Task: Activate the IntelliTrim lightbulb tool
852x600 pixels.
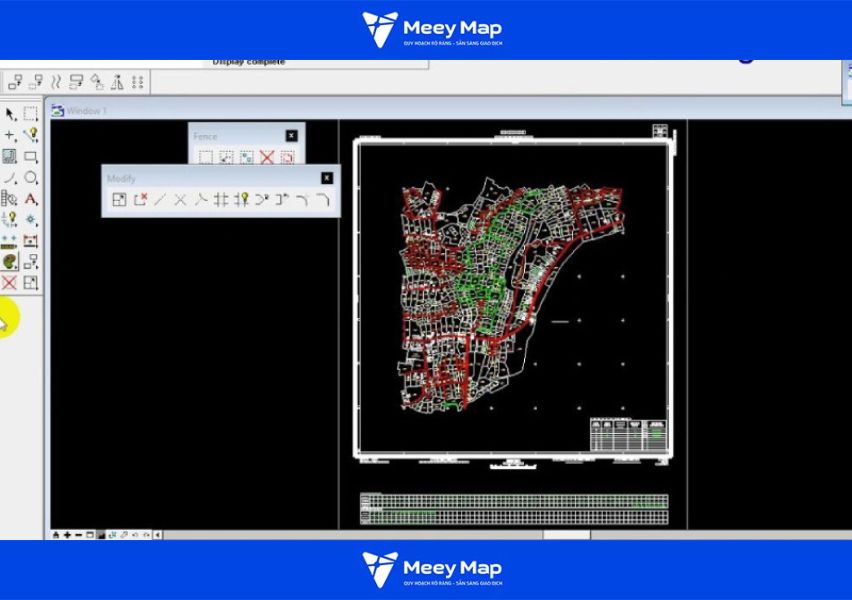Action: pyautogui.click(x=241, y=199)
